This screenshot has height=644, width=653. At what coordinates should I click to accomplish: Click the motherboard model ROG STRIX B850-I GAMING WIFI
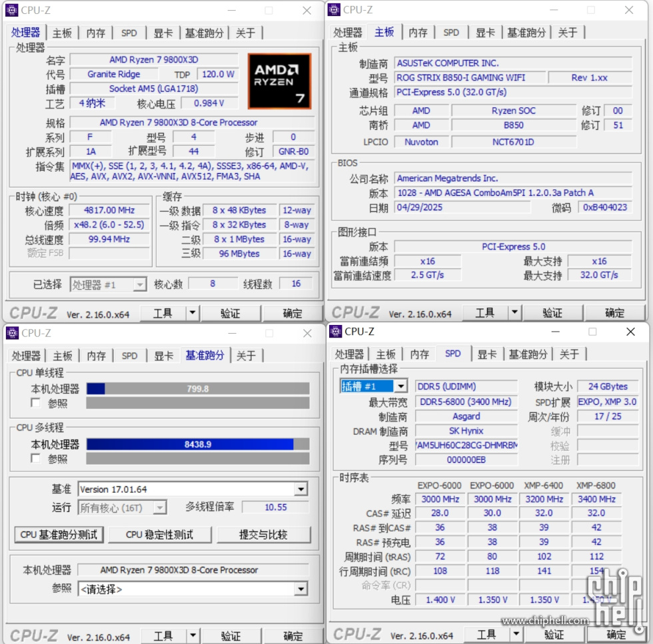470,77
